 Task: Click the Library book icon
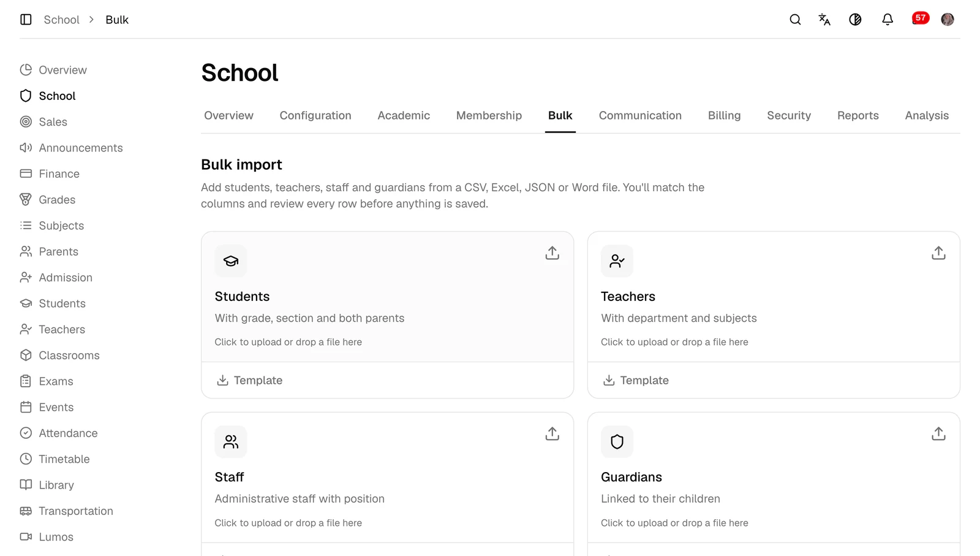click(26, 485)
